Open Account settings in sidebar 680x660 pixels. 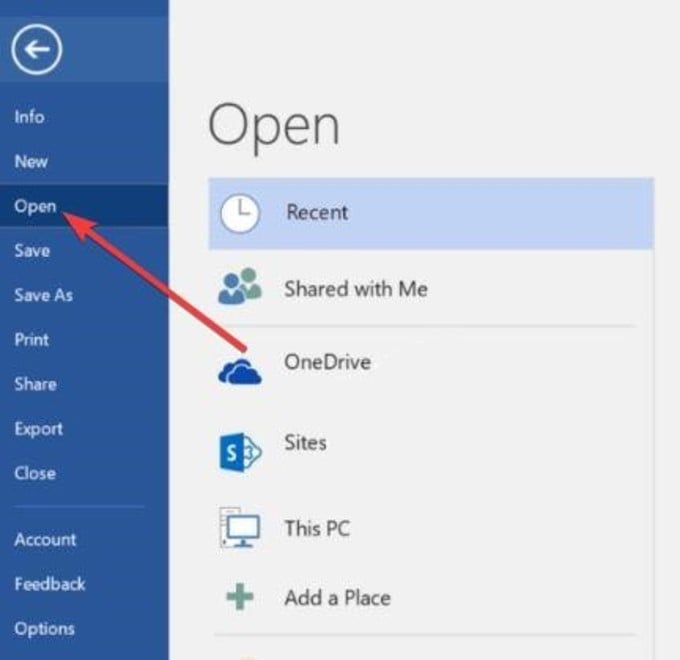coord(45,540)
